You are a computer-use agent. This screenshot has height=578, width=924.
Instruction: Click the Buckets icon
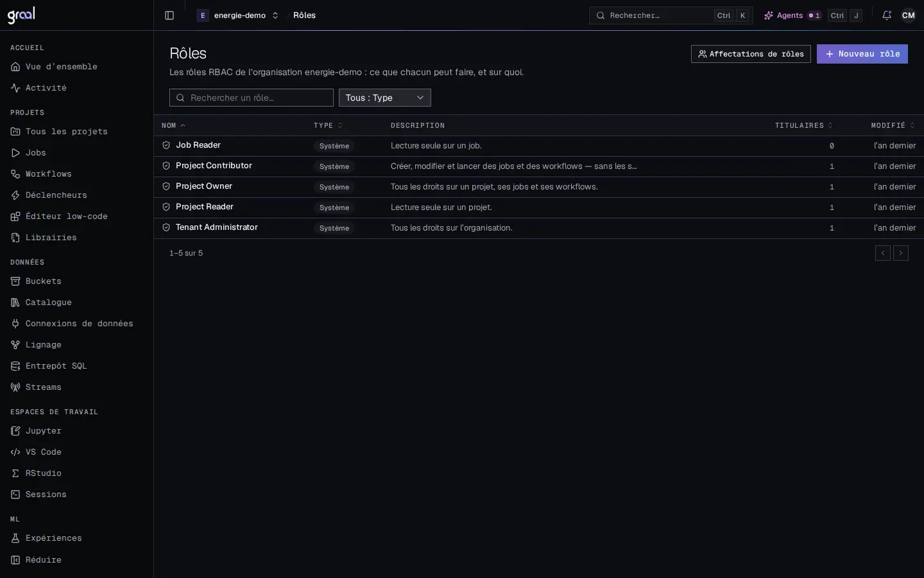pos(15,281)
